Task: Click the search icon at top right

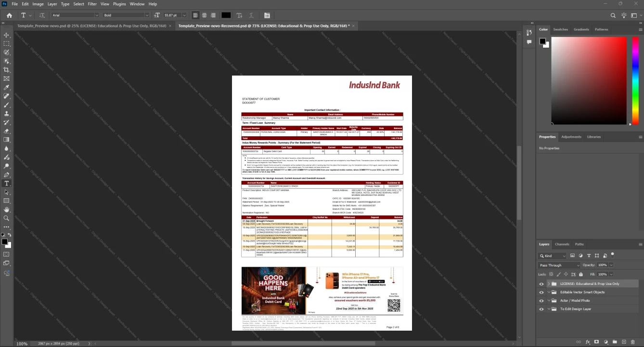Action: 613,15
